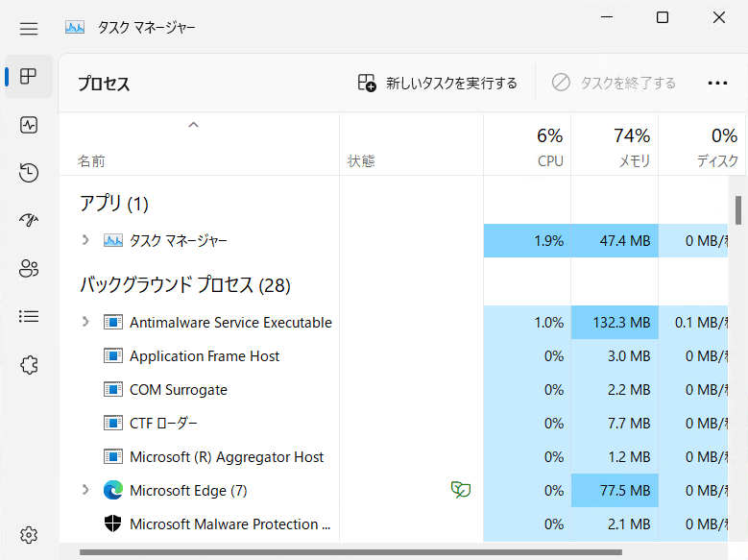Click 新しいタスクを実行する button
Viewport: 748px width, 560px height.
pyautogui.click(x=438, y=83)
